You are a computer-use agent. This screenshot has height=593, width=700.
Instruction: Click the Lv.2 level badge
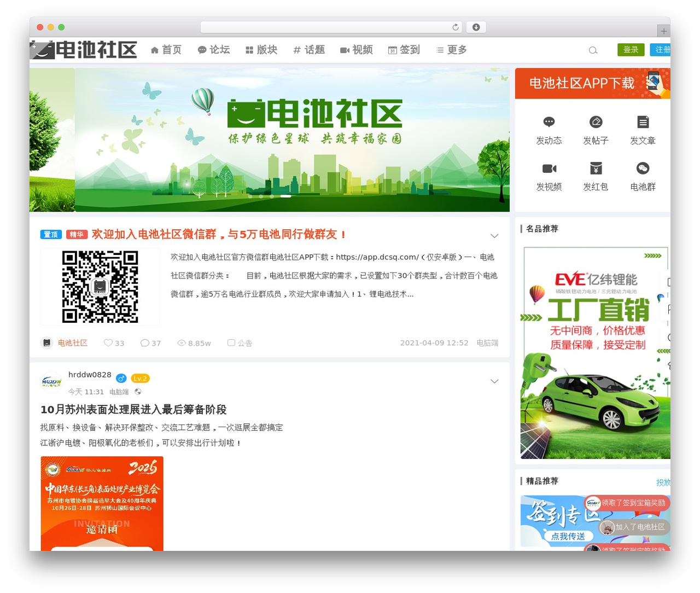141,378
